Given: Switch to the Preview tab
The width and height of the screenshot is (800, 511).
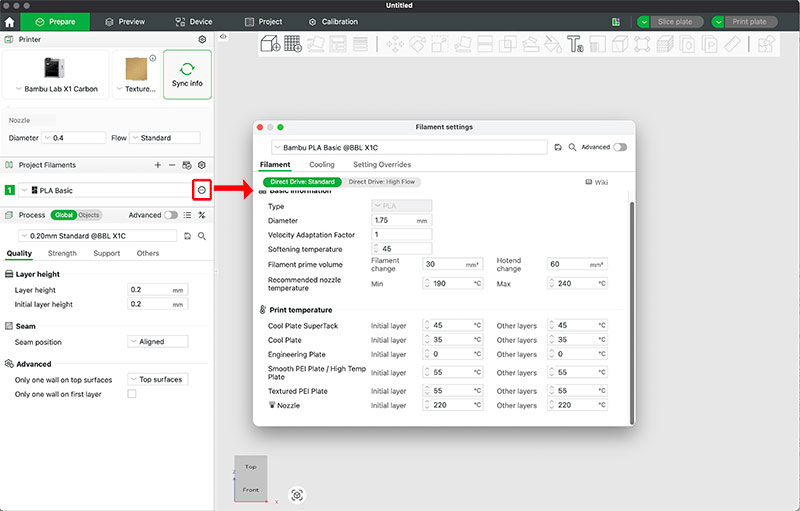Looking at the screenshot, I should click(125, 22).
